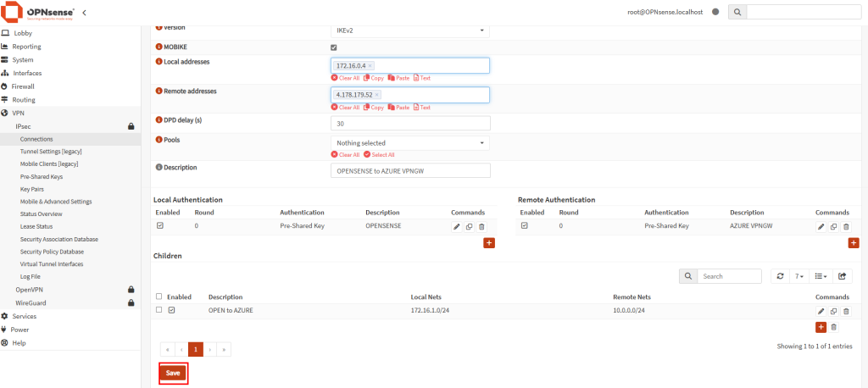
Task: Edit the OPEN to AZURE child
Action: point(821,311)
